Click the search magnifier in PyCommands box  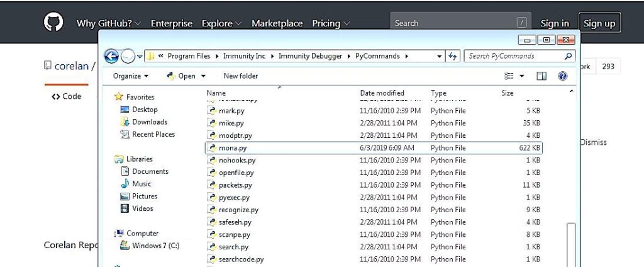pyautogui.click(x=568, y=56)
